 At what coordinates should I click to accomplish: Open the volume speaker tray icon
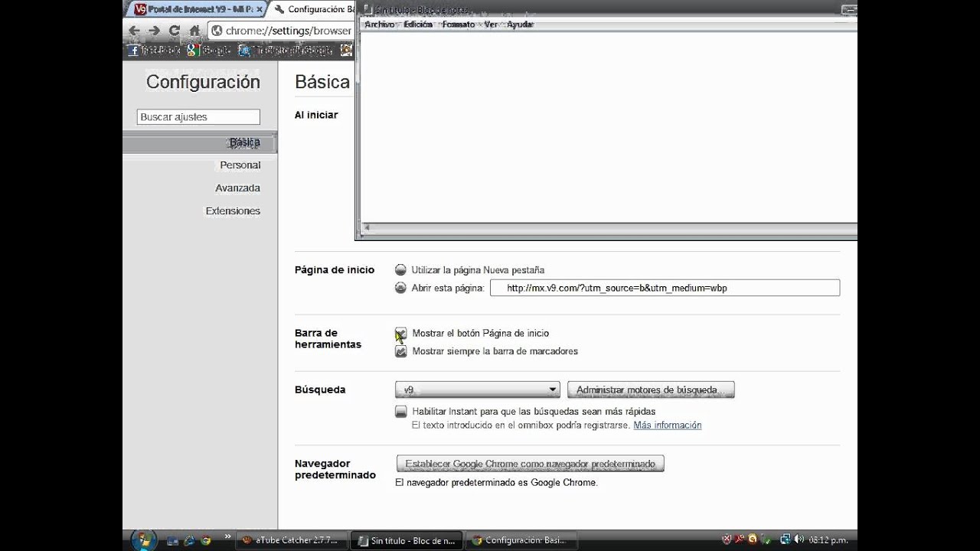click(x=799, y=540)
